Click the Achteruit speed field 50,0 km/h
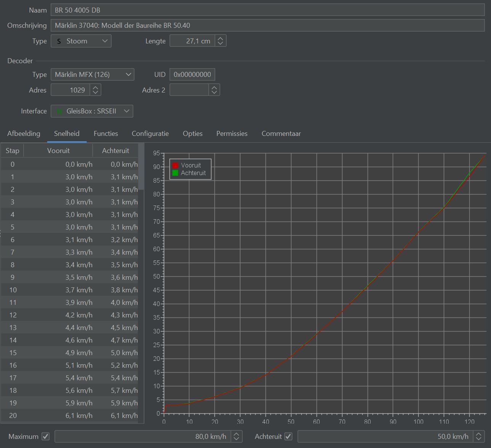 click(x=385, y=437)
